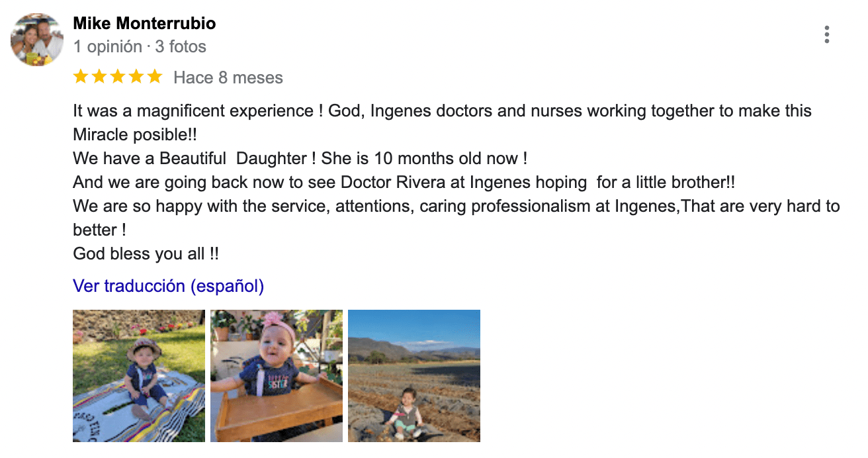Open the photo with mountains and field
Screen dimensions: 868x458
414,375
